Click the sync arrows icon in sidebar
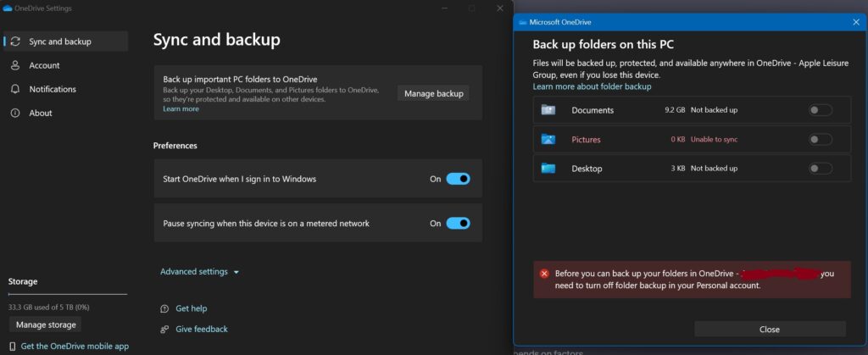The image size is (868, 355). tap(15, 42)
